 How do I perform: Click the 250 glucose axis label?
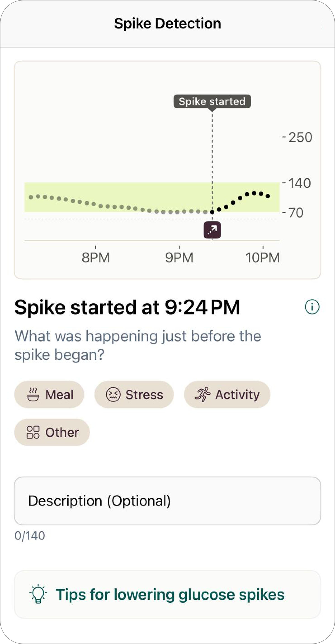click(x=300, y=137)
